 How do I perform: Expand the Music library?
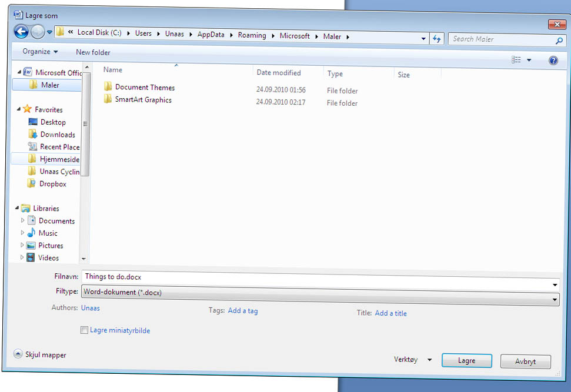[22, 233]
